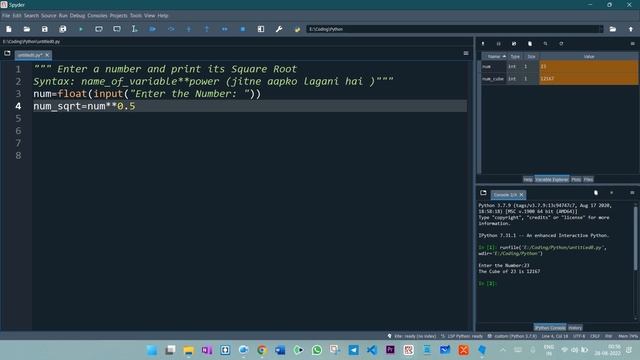Screen dimensions: 640x360
Task: Maximize the current pane
Action: 261,29
